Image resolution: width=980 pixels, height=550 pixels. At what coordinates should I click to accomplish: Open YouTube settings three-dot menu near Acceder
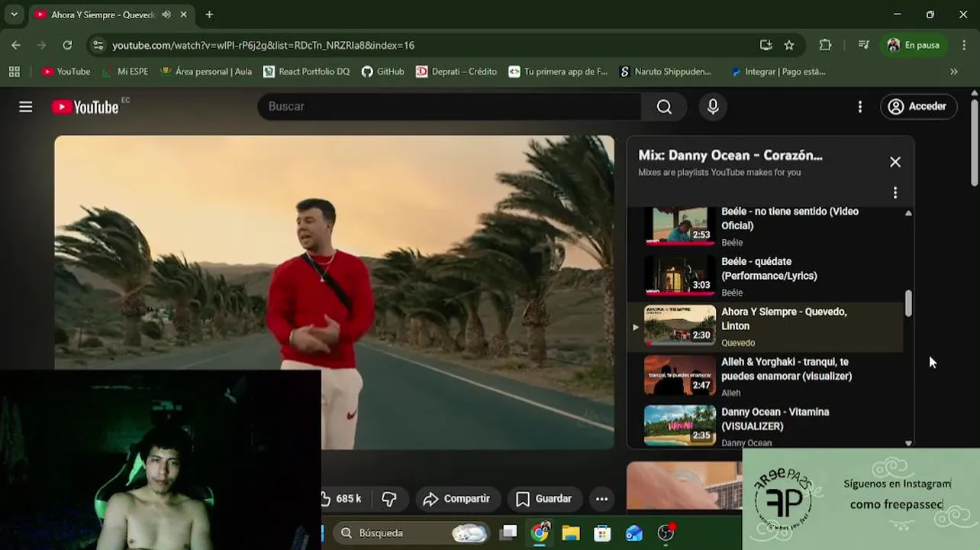[860, 107]
